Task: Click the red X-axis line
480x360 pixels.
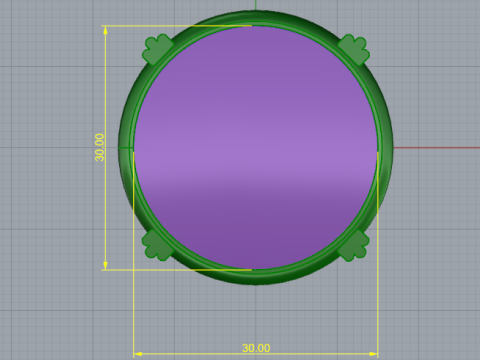Action: coord(437,147)
